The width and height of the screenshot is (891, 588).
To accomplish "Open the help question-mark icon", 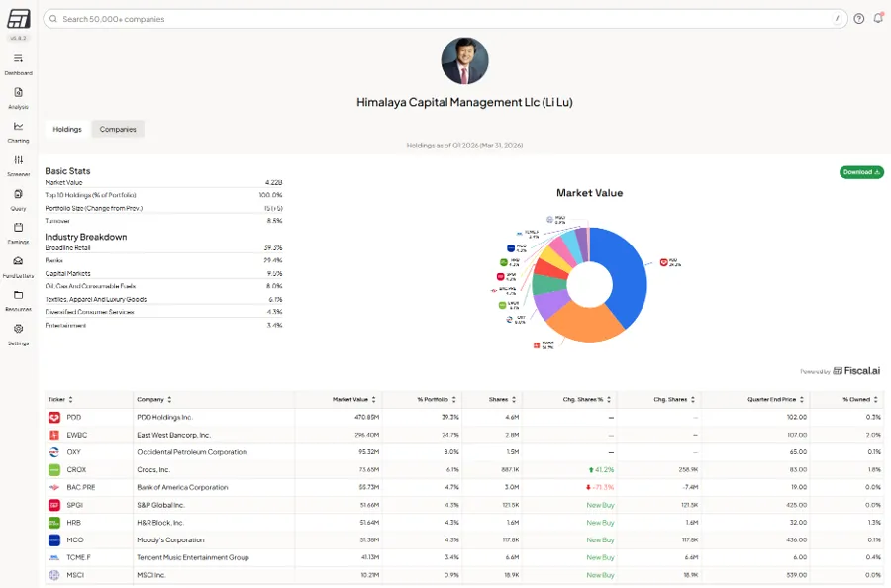I will (x=858, y=19).
